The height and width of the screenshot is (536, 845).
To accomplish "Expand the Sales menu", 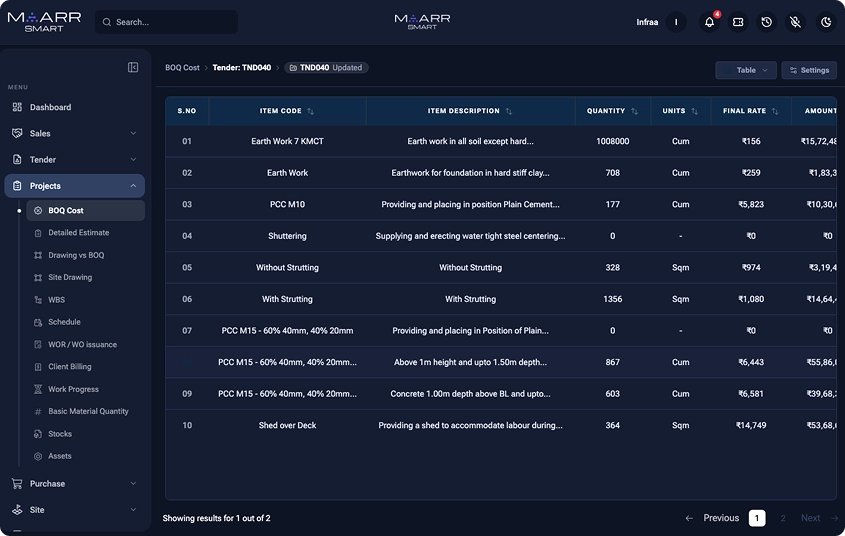I will tap(74, 133).
